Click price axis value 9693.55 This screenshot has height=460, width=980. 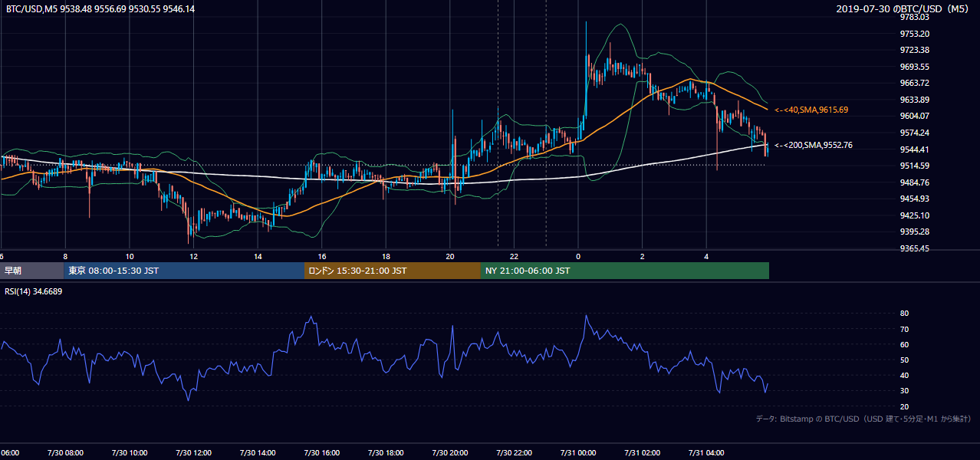coord(915,67)
